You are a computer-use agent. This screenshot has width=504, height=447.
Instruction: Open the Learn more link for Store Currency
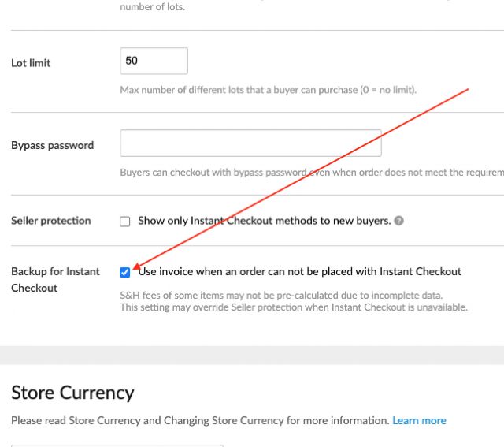point(419,420)
